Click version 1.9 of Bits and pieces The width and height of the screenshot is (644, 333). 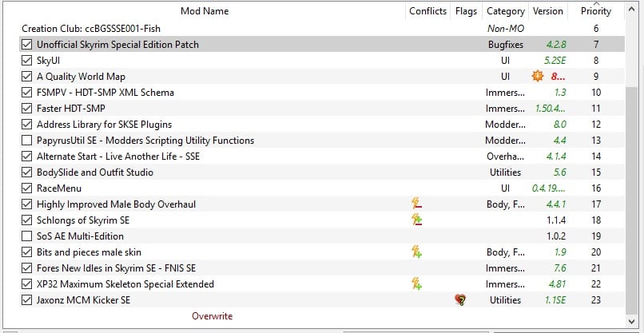pyautogui.click(x=560, y=252)
